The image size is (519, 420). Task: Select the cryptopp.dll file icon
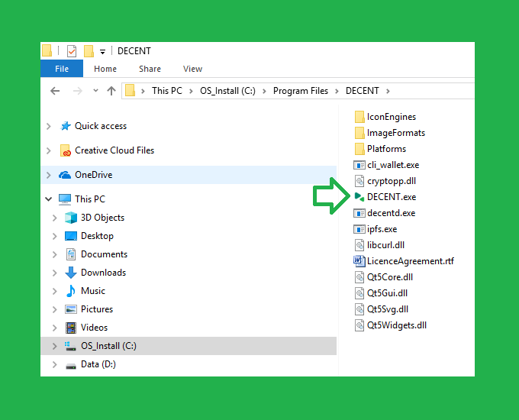pos(359,181)
